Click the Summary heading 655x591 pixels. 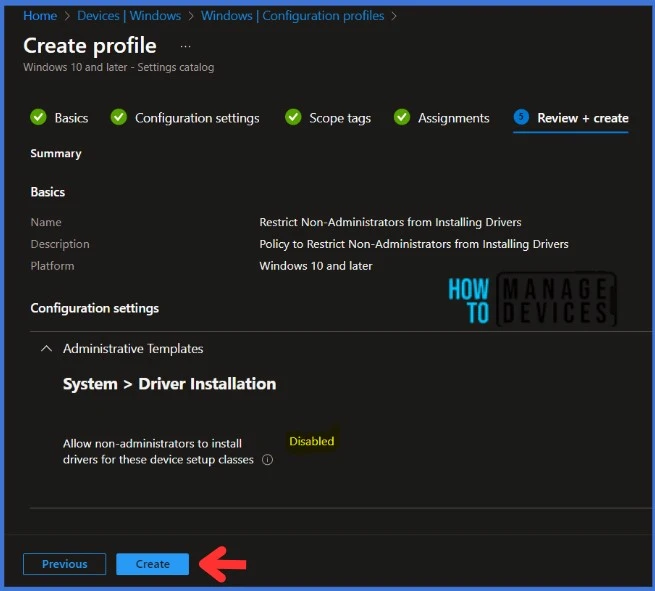[56, 154]
